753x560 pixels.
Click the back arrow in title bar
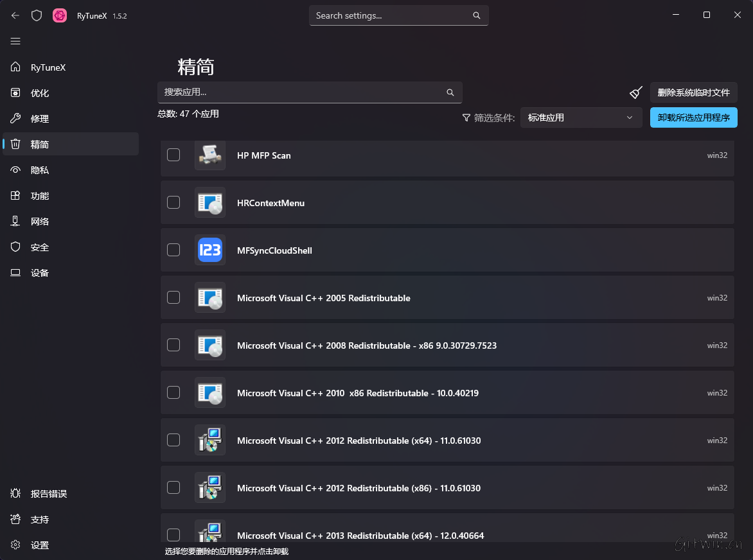(15, 15)
